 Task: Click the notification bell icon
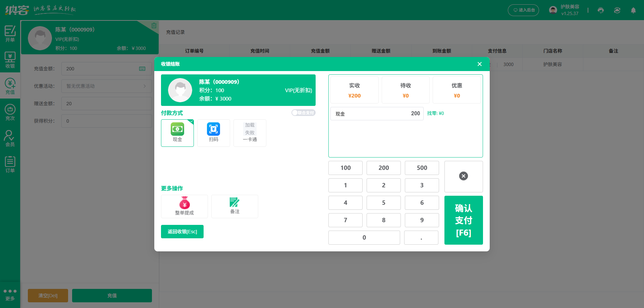[633, 10]
